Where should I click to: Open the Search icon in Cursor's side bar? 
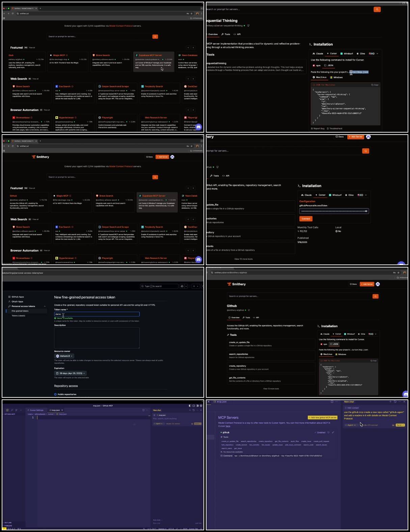click(x=12, y=410)
